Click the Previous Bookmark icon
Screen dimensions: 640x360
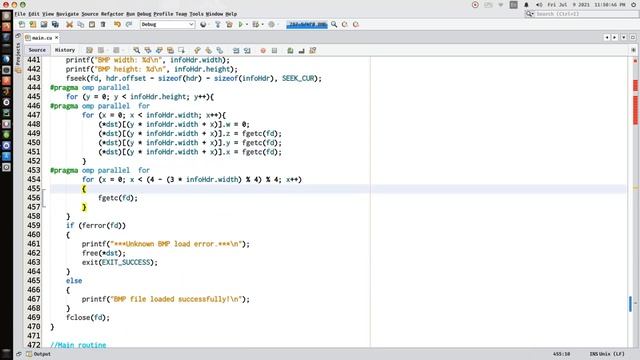(197, 51)
